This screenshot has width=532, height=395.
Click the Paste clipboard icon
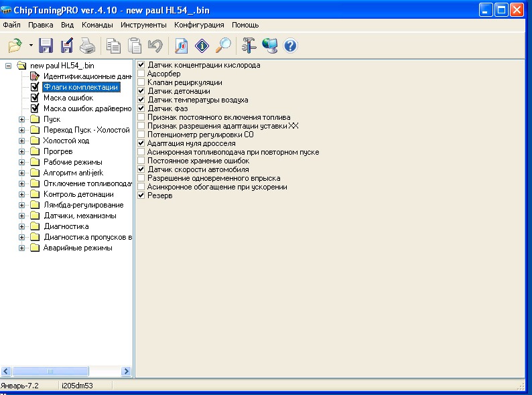pyautogui.click(x=135, y=46)
